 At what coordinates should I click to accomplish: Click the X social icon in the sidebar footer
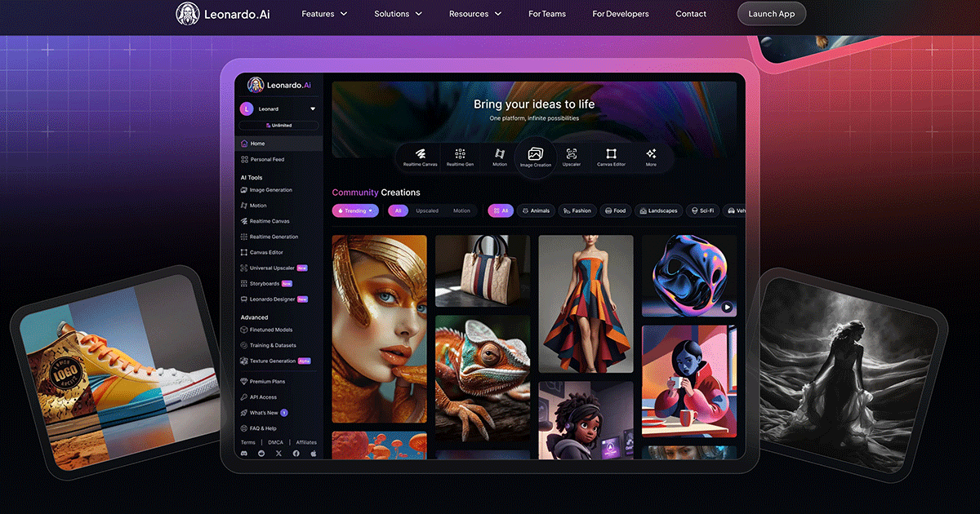click(278, 453)
